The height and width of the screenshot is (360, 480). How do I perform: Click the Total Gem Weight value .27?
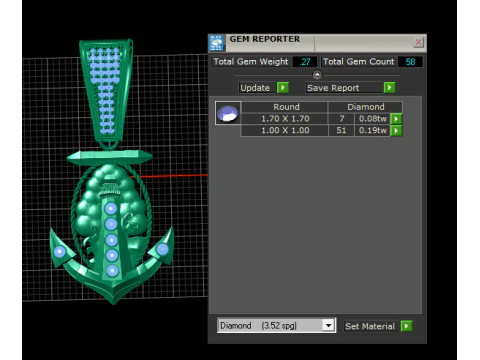305,62
